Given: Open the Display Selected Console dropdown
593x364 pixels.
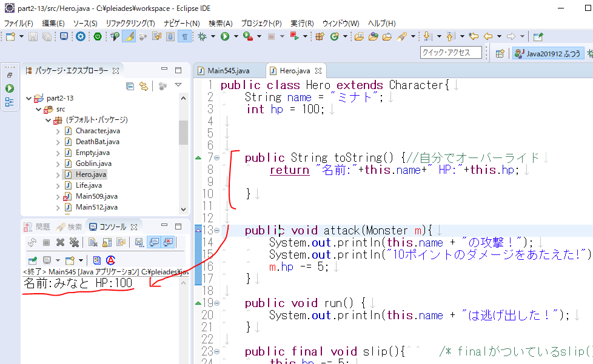Looking at the screenshot, I should 58,260.
